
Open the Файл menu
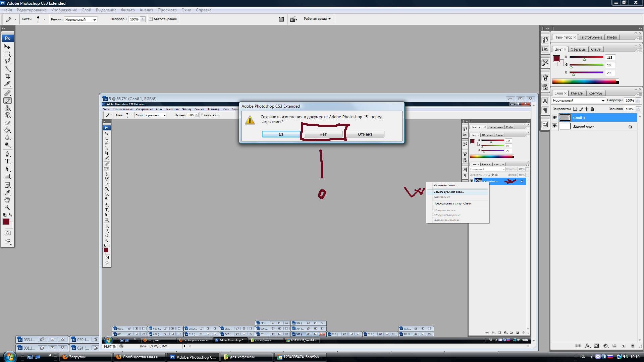pos(7,10)
